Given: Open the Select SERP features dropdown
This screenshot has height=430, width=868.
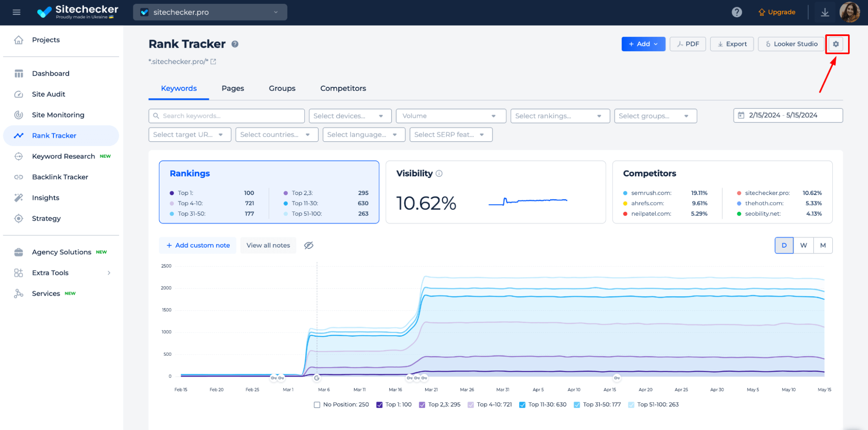Looking at the screenshot, I should pyautogui.click(x=451, y=135).
